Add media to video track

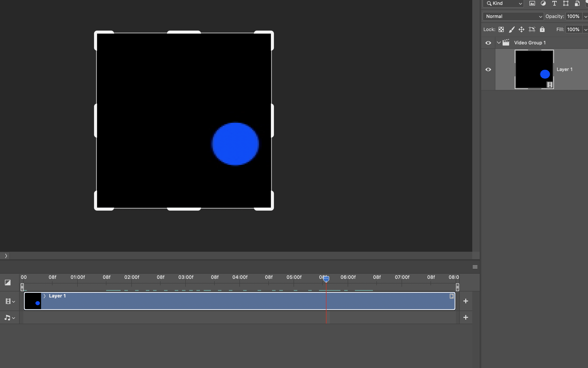pyautogui.click(x=466, y=301)
